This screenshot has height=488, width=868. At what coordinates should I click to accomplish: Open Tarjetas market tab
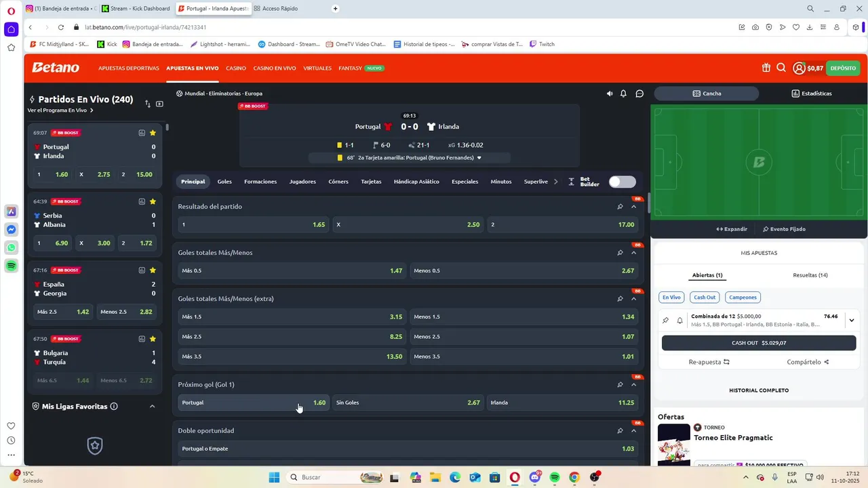[x=371, y=182]
